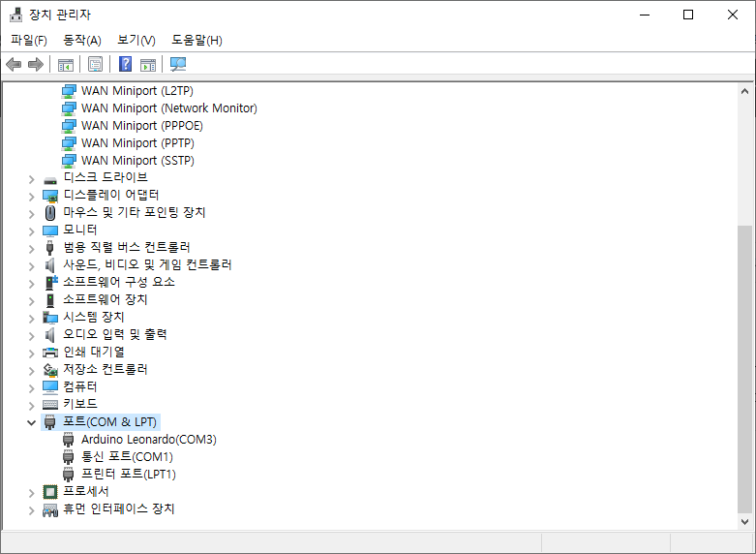Open the Properties toolbar icon
The image size is (756, 554).
point(96,64)
